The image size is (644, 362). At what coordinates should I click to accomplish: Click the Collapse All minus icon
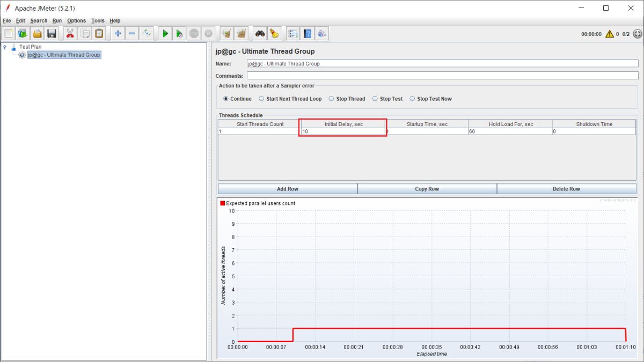pyautogui.click(x=132, y=33)
